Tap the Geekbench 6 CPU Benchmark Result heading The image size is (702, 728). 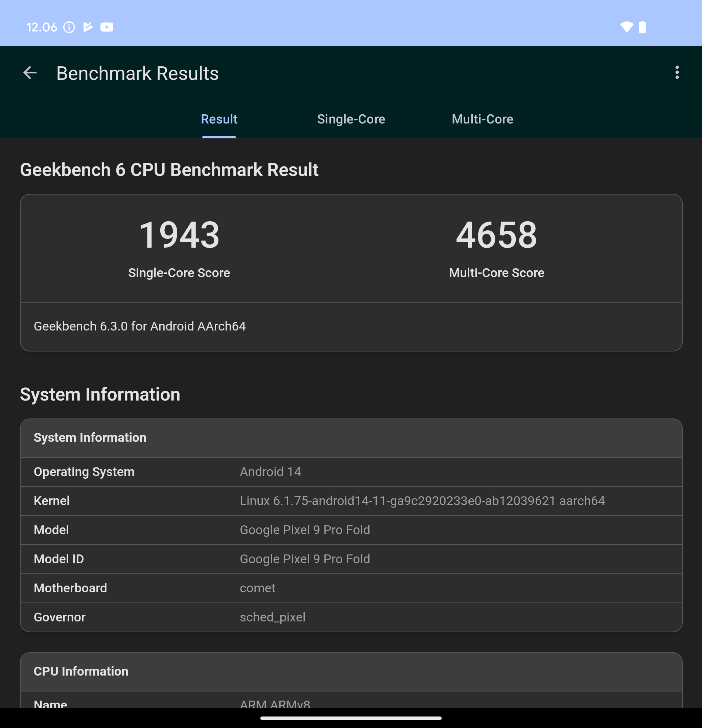[169, 170]
